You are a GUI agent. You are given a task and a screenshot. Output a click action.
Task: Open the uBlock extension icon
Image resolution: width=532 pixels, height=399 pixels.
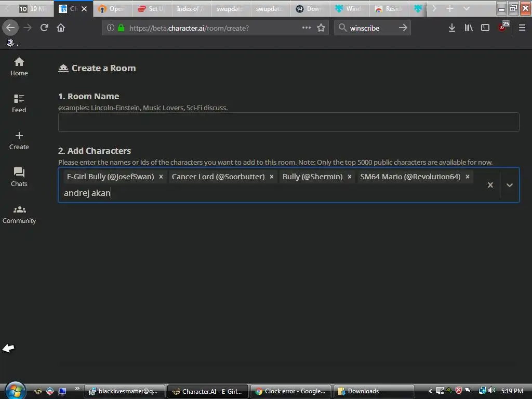[503, 27]
